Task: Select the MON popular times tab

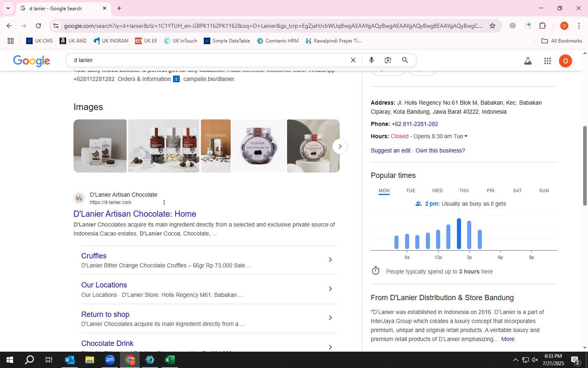Action: [x=384, y=191]
